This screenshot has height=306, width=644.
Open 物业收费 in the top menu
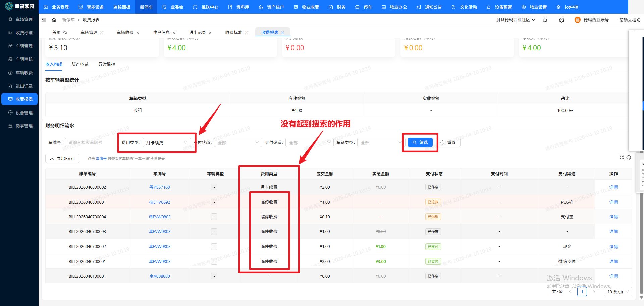click(x=307, y=7)
